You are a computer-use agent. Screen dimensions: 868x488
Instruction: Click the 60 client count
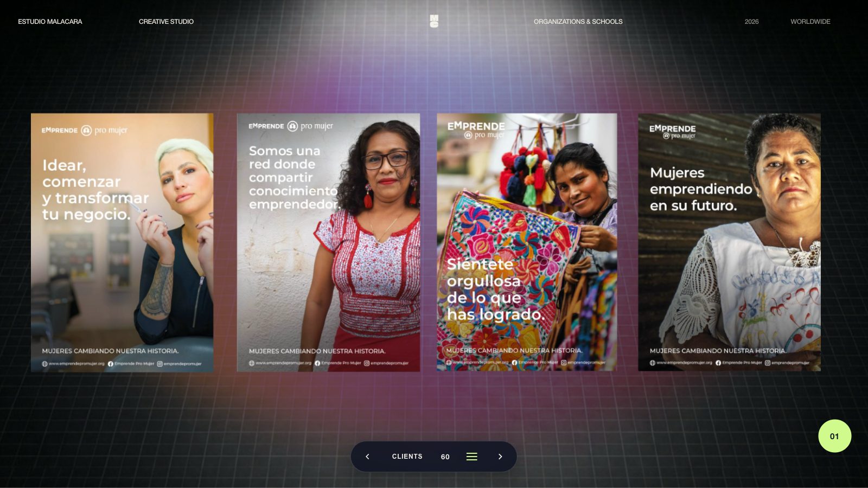445,457
